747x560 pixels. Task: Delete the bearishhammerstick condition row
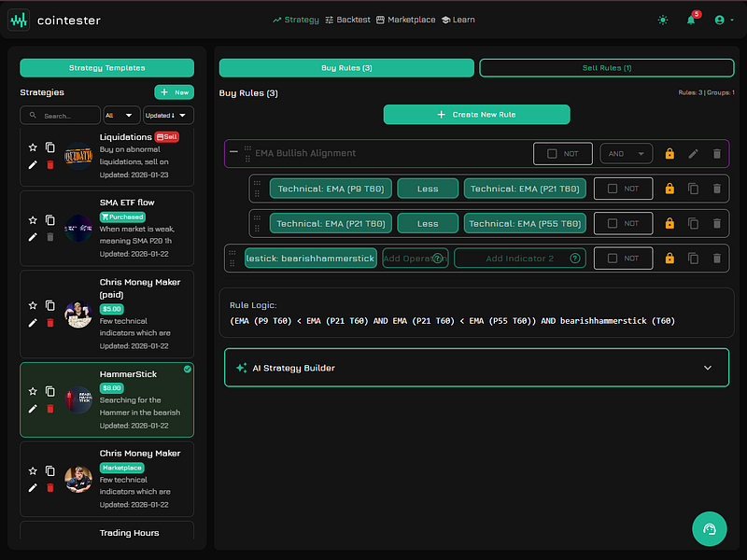click(x=715, y=258)
